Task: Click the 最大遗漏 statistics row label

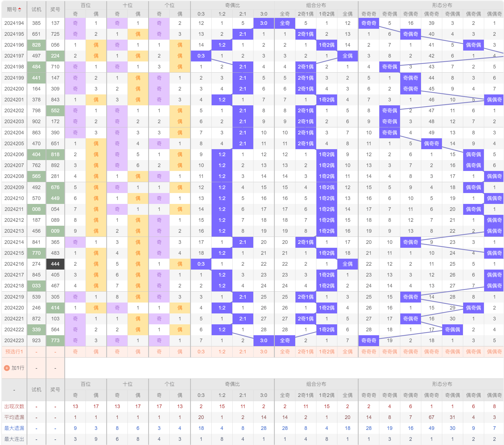Action: 14,428
